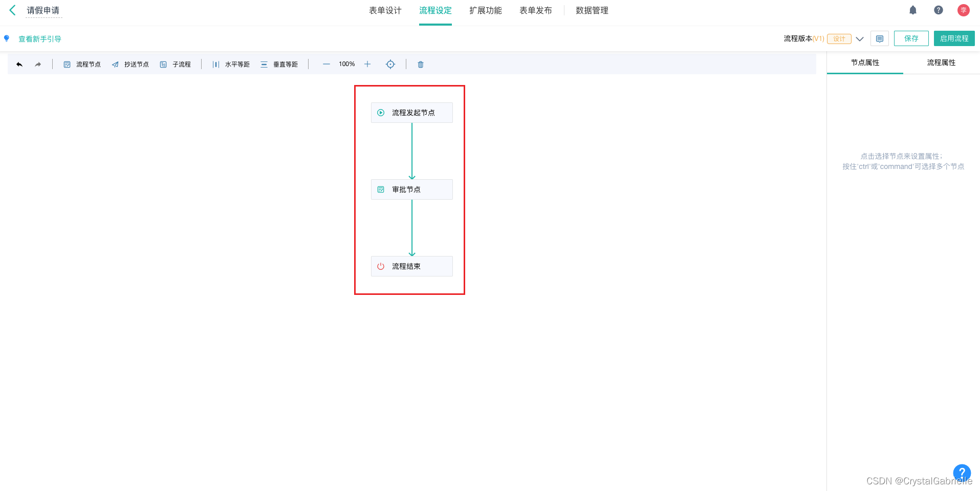Center the canvas with the target icon

390,64
